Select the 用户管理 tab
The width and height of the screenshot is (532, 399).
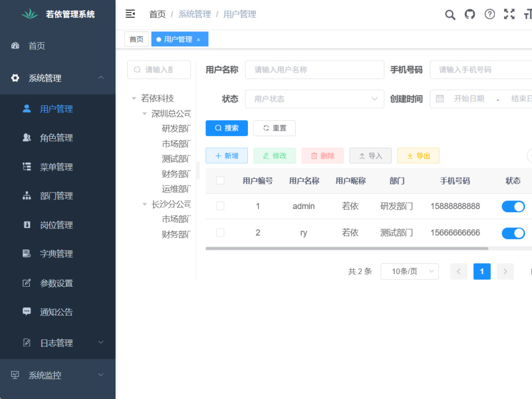coord(179,39)
